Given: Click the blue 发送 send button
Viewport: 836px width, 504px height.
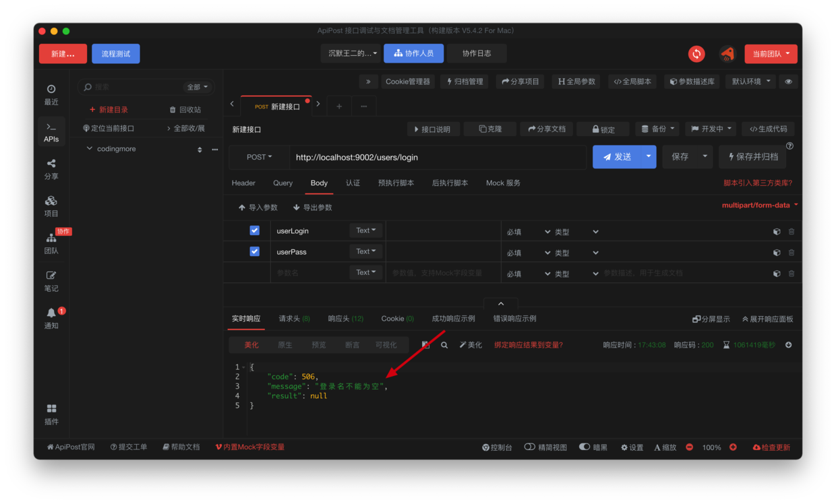Looking at the screenshot, I should [616, 157].
